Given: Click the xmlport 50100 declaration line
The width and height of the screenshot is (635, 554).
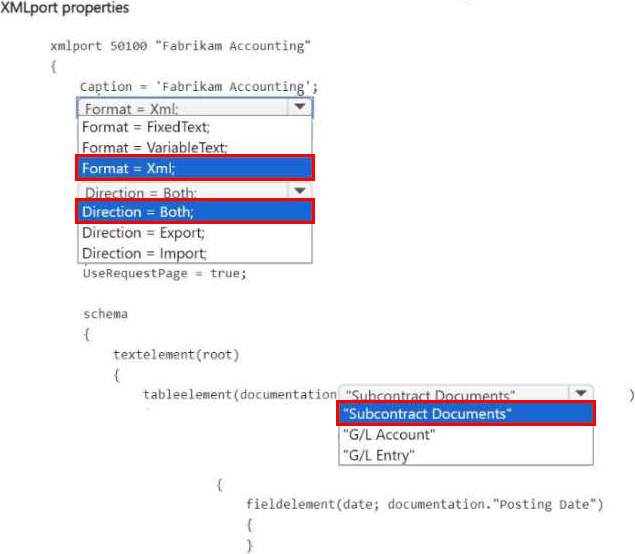Looking at the screenshot, I should tap(181, 45).
